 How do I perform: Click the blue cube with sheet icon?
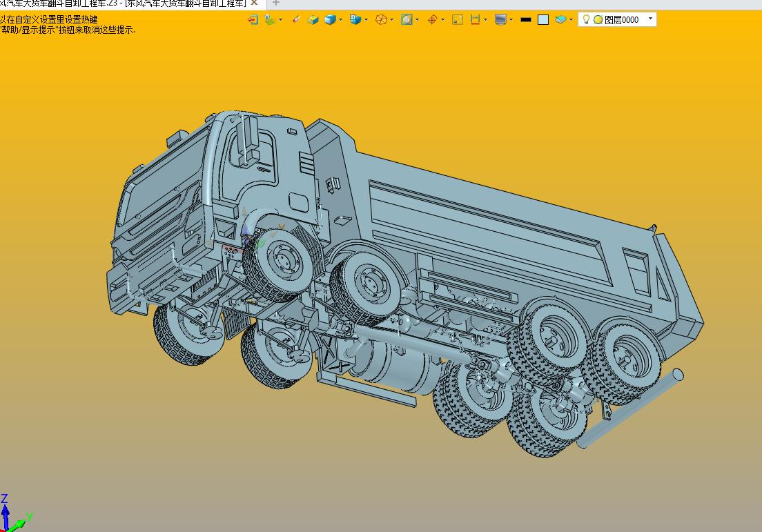[355, 20]
